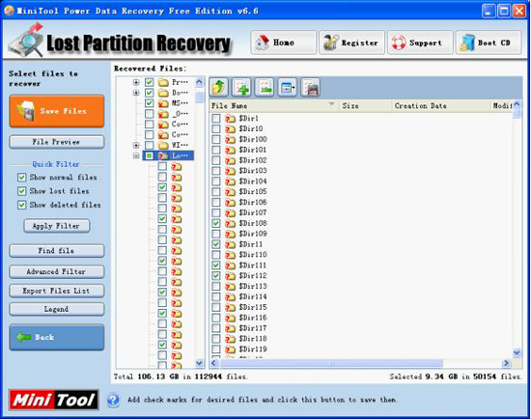Select the $Dir116 row text
The height and width of the screenshot is (420, 531).
[x=253, y=318]
